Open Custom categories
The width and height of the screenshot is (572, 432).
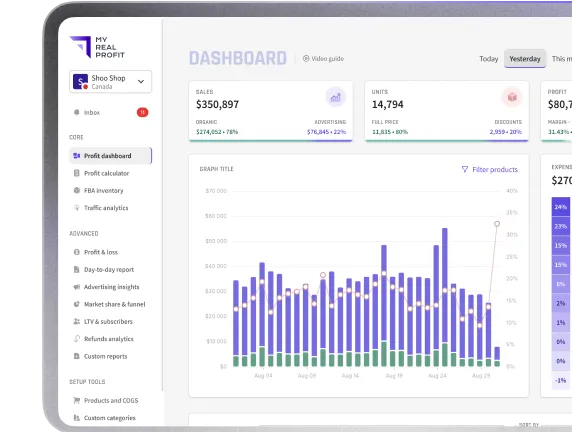tap(109, 418)
